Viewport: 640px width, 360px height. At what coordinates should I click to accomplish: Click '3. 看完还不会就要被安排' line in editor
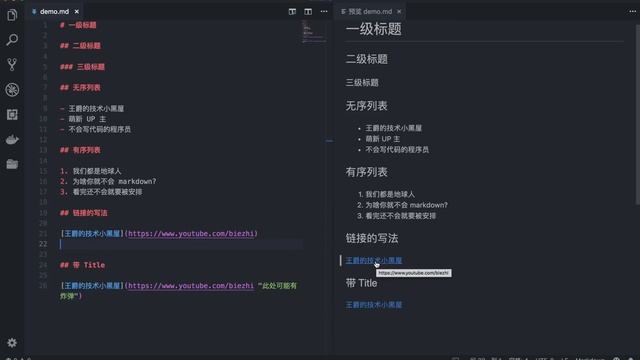click(101, 192)
